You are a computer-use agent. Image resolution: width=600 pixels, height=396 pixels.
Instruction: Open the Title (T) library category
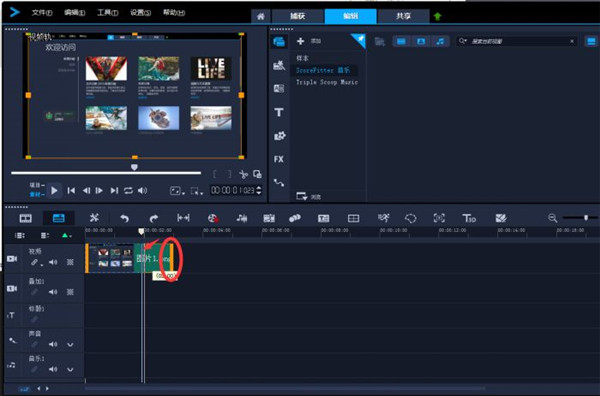coord(279,112)
